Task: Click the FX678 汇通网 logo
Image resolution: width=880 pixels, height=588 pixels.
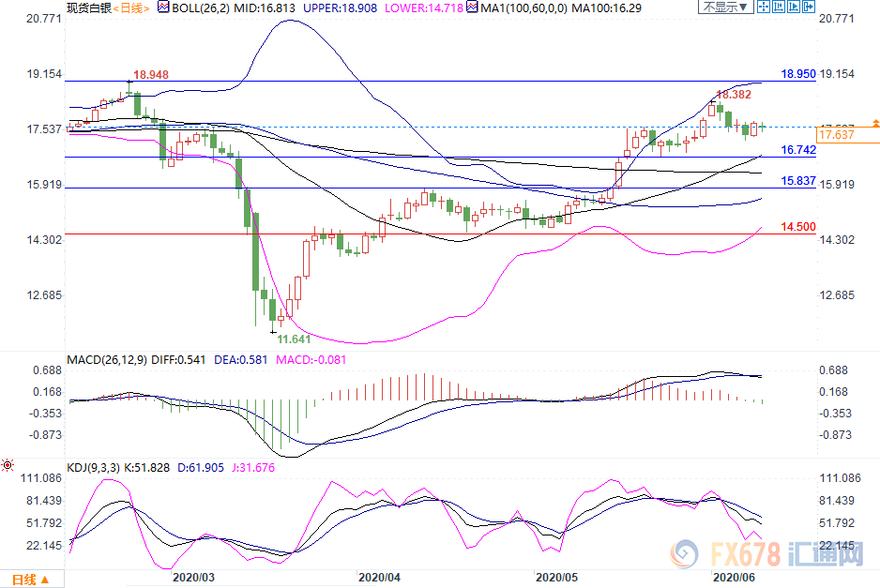Action: pos(771,555)
